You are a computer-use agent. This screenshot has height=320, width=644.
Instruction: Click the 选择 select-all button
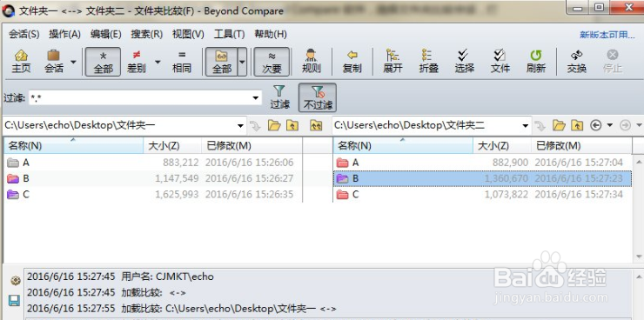tap(464, 62)
